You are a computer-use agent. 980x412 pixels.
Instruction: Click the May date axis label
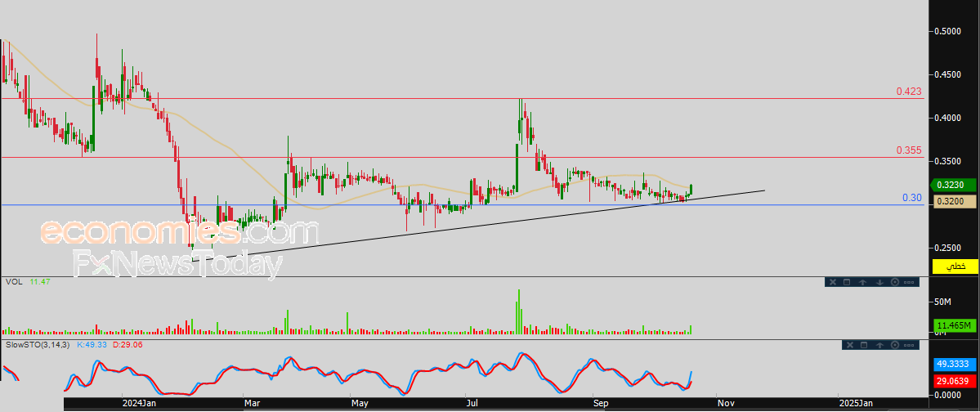(x=359, y=404)
